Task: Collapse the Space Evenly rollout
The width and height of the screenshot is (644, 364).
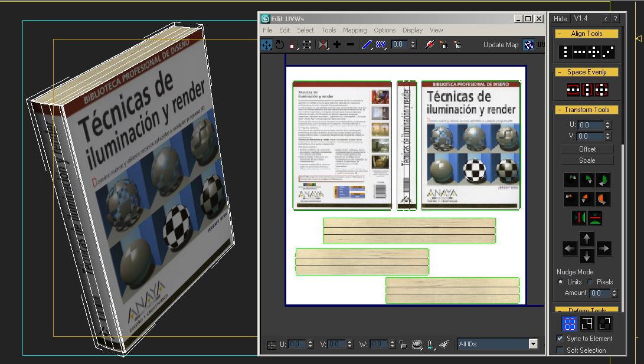Action: point(560,72)
